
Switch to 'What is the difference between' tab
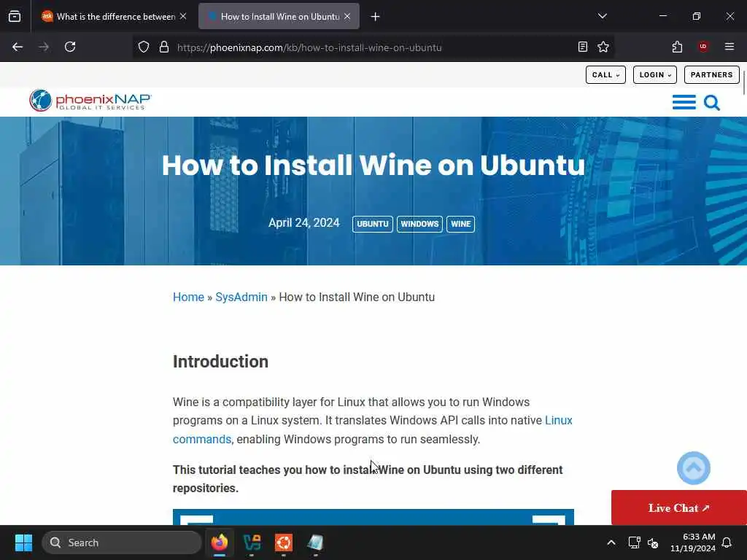113,17
